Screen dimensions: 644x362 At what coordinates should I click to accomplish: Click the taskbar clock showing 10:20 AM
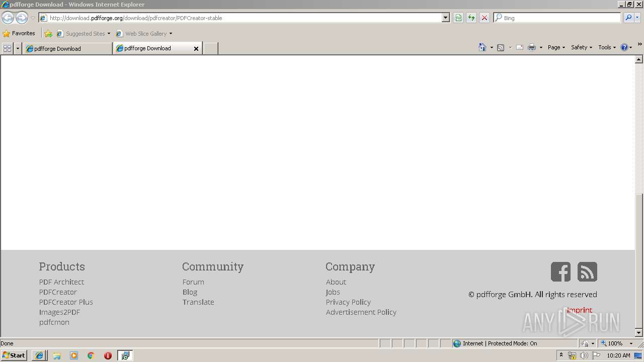(x=618, y=355)
